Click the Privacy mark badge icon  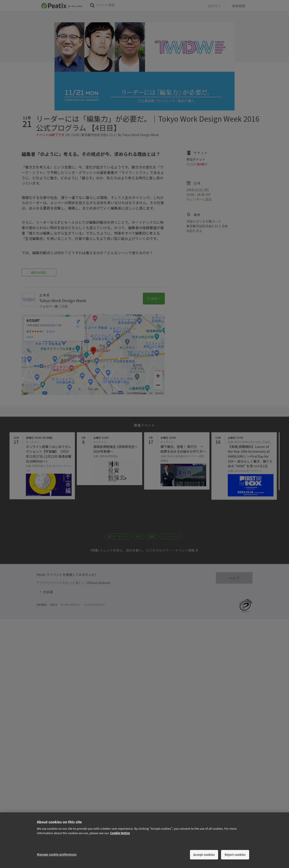246,605
